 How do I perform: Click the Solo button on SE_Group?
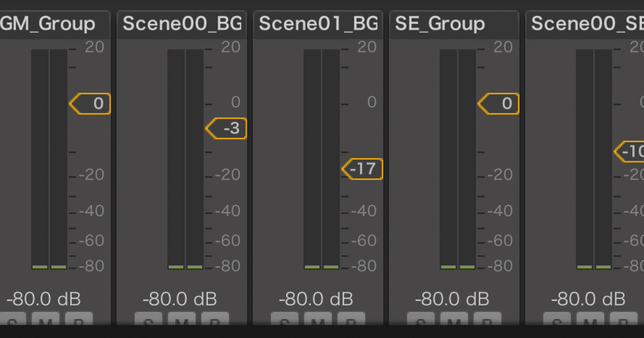click(421, 323)
